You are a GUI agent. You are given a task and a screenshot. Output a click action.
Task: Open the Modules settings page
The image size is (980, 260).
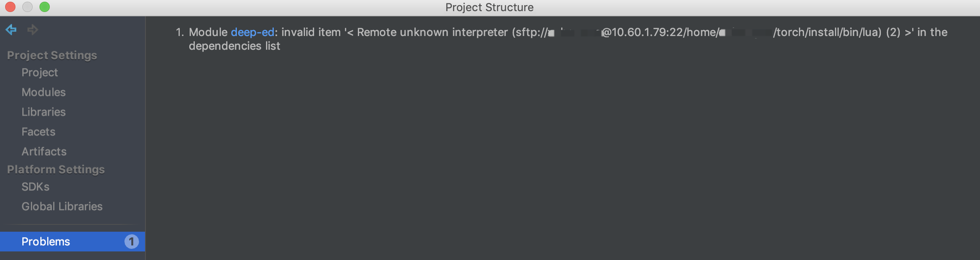pos(43,92)
